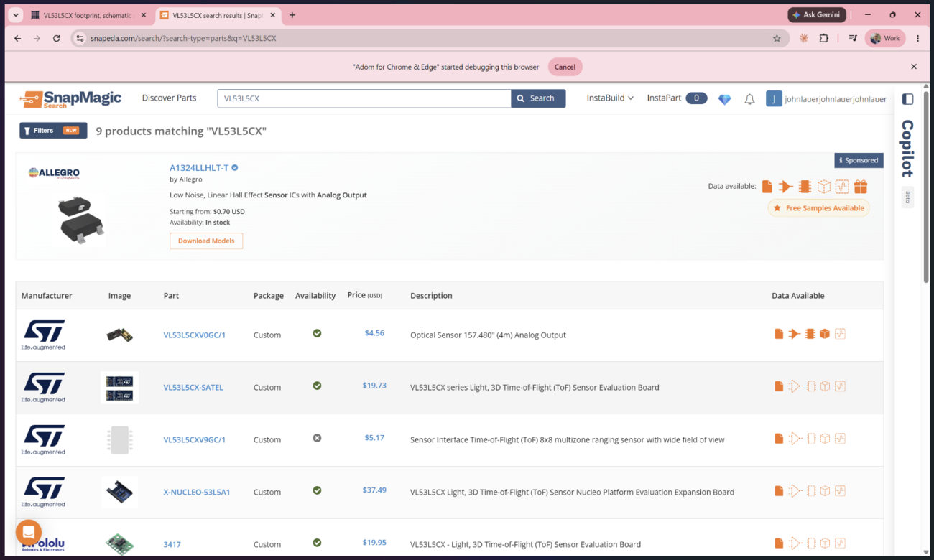Open the A1324LLHLT-T part link
This screenshot has height=560, width=934.
pyautogui.click(x=199, y=168)
